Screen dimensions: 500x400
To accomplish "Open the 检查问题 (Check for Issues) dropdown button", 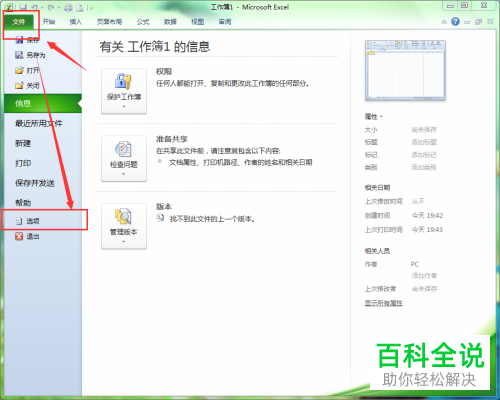I will pos(124,158).
